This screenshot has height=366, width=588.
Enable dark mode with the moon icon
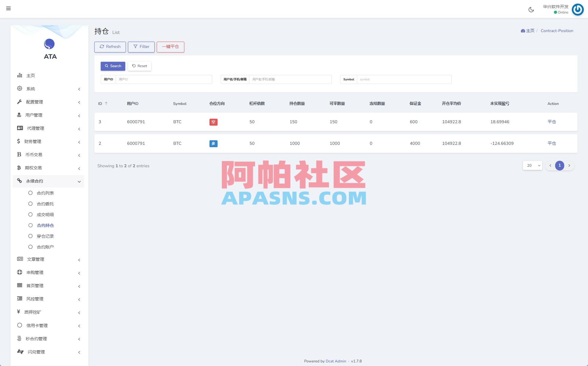[531, 9]
